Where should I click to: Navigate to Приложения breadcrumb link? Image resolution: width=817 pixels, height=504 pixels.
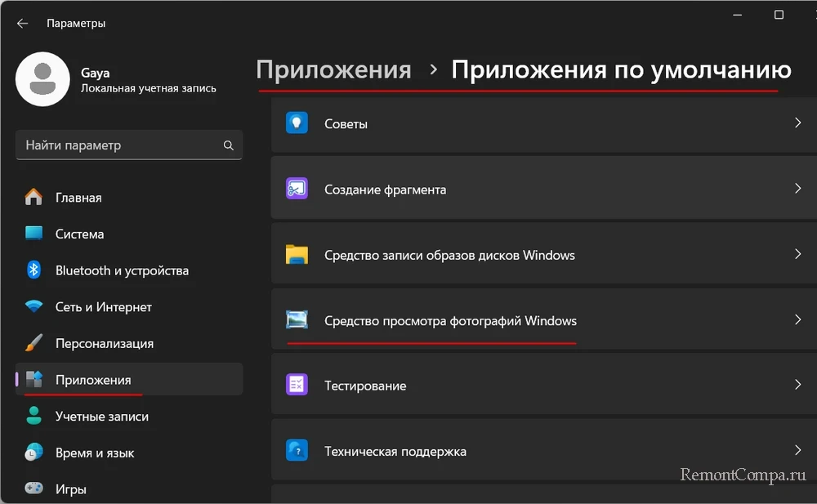coord(333,70)
